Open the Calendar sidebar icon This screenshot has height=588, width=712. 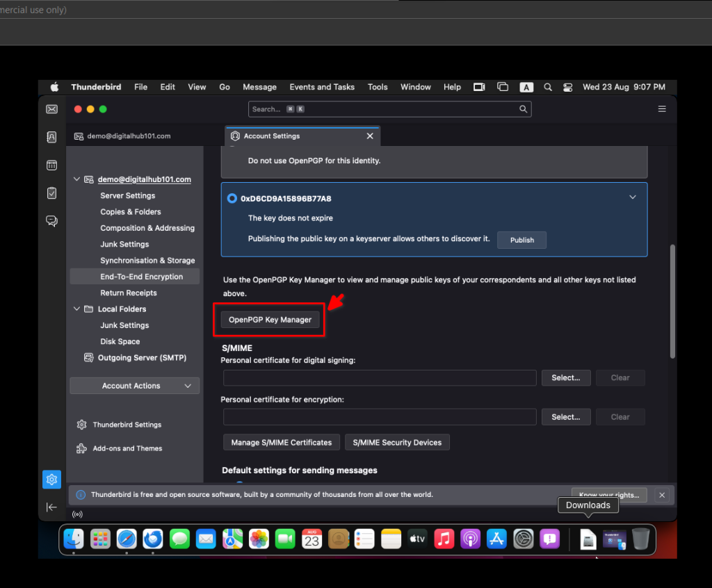(x=51, y=165)
